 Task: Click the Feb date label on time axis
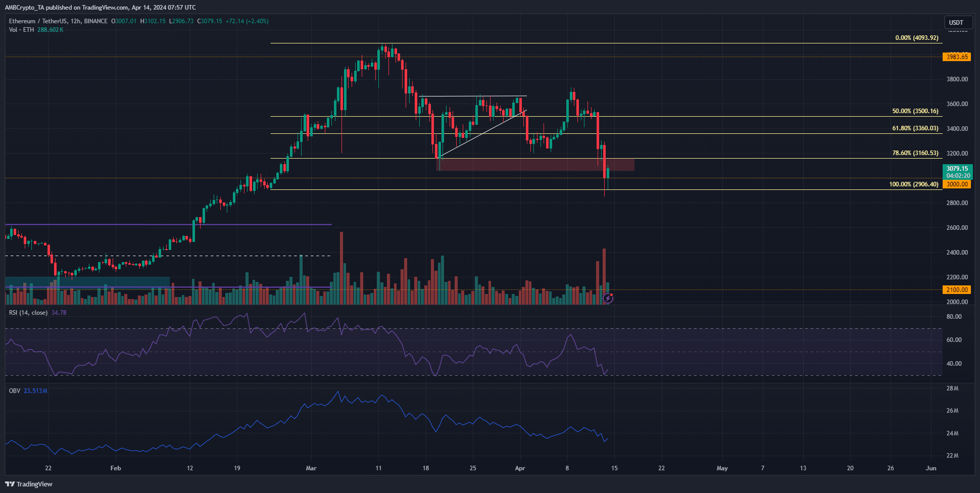point(116,468)
